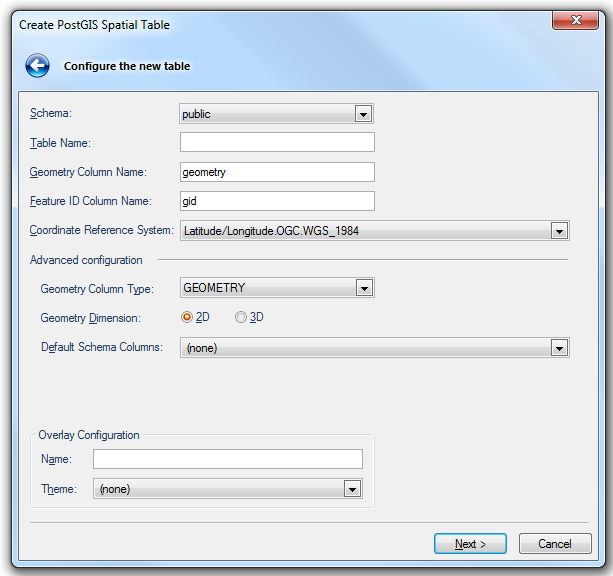Click the Table Name input field

pos(277,143)
